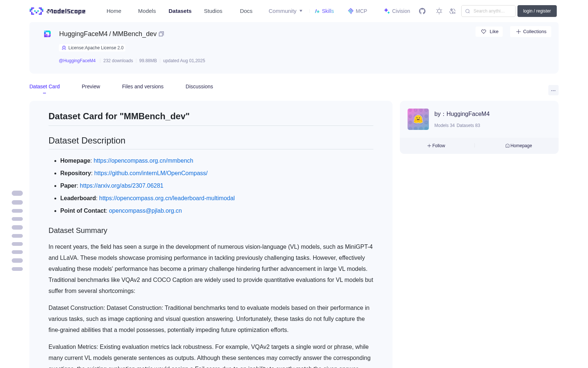Viewport: 588px width, 368px height.
Task: Click 'updated Aug 01,2025' text
Action: tap(184, 61)
